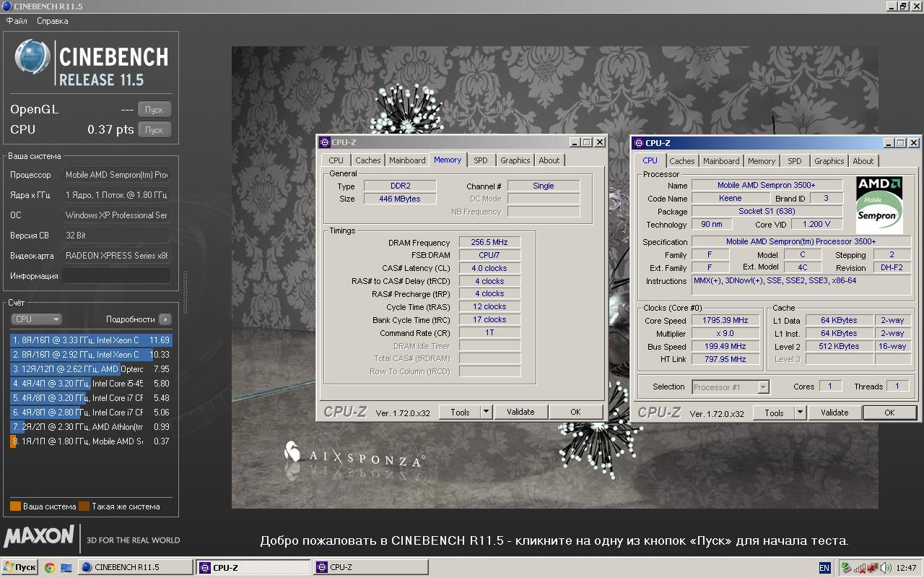Select ranking row 6 Intel Core i7 5.06
Image resolution: width=924 pixels, height=578 pixels.
pyautogui.click(x=91, y=412)
